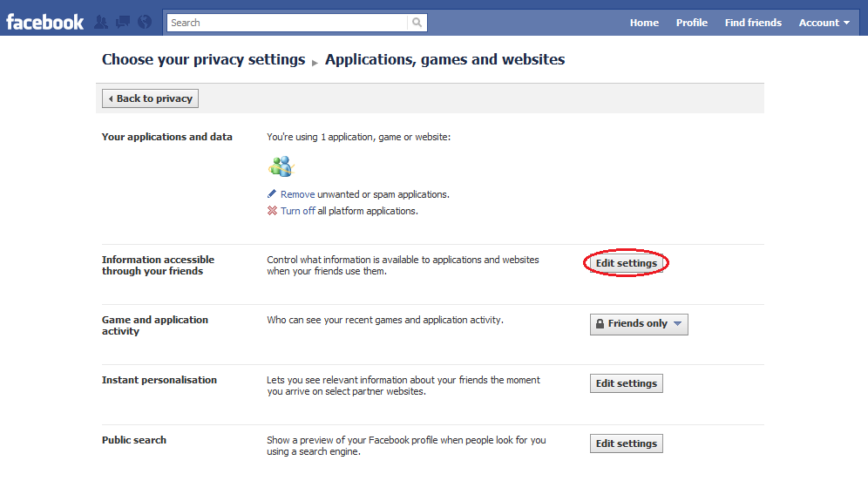Open Friends only privacy dropdown
Image resolution: width=868 pixels, height=501 pixels.
click(639, 324)
